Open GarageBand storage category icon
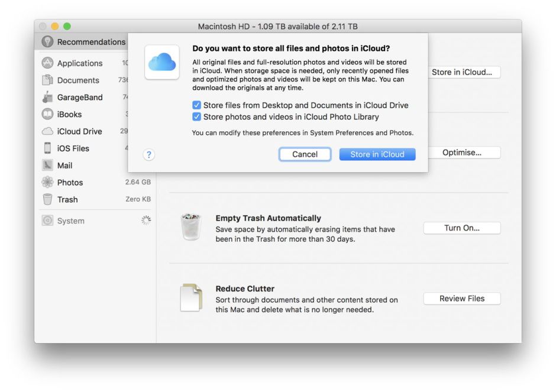 [47, 98]
